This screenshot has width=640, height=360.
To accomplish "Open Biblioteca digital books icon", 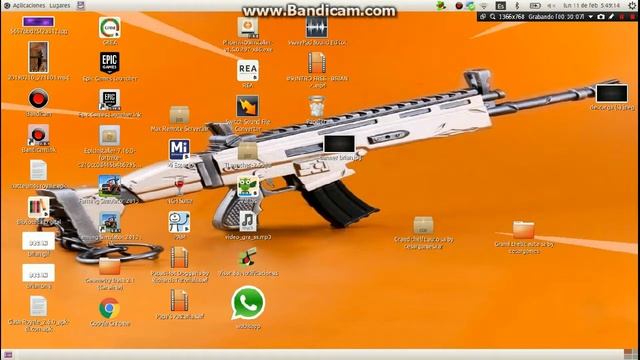I will [38, 207].
